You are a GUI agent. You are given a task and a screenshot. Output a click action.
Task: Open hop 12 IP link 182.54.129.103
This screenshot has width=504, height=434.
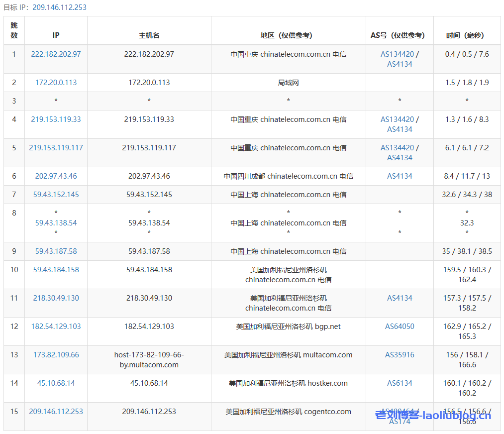(56, 326)
